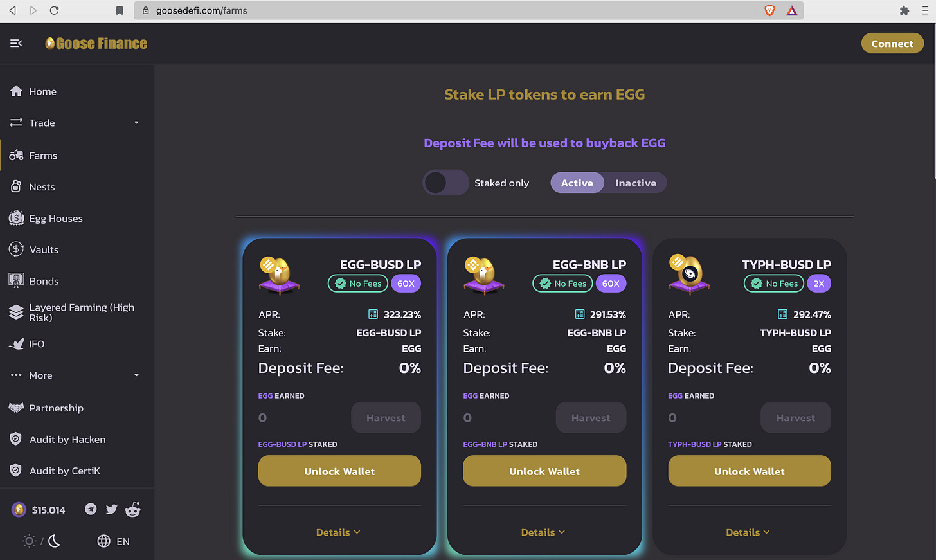Click the Partnership handshake icon
Screen dimensions: 936x560
[x=16, y=408]
